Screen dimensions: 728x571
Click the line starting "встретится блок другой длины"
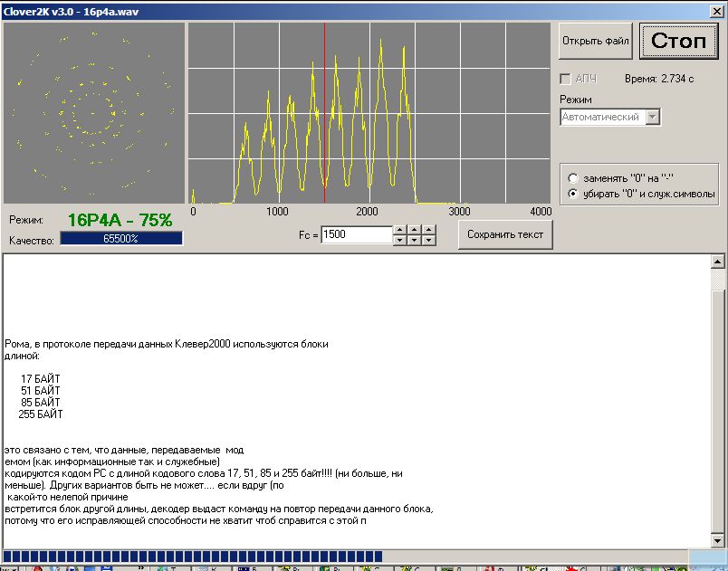[x=219, y=509]
